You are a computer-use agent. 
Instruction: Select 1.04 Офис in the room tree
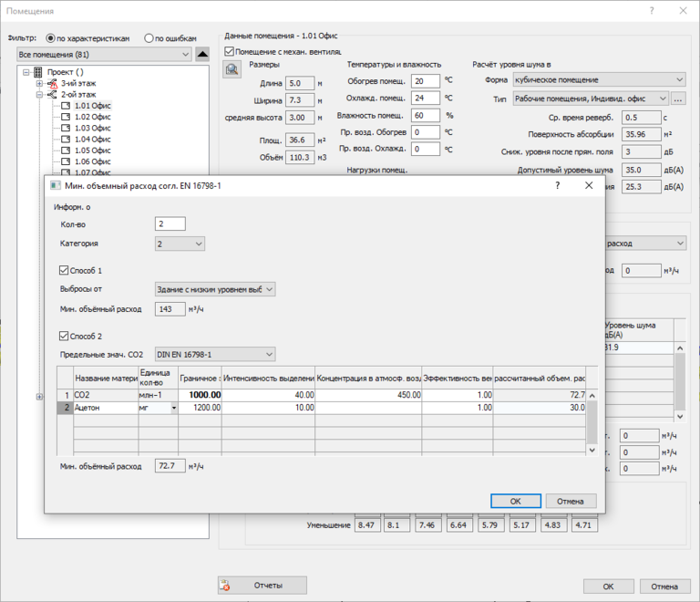[92, 140]
